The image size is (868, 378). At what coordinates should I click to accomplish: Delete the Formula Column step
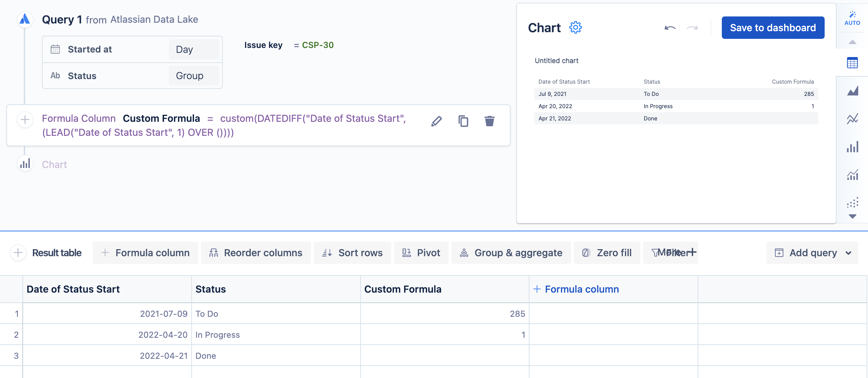tap(489, 121)
